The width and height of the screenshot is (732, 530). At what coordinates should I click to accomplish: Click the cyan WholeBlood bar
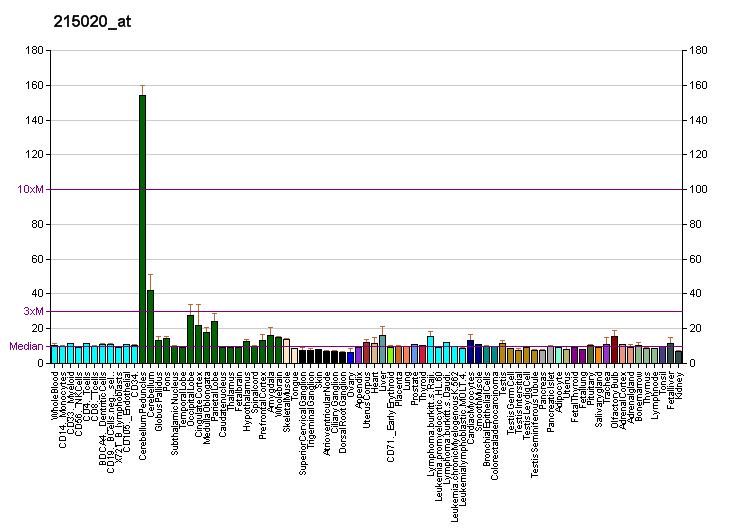[54, 354]
